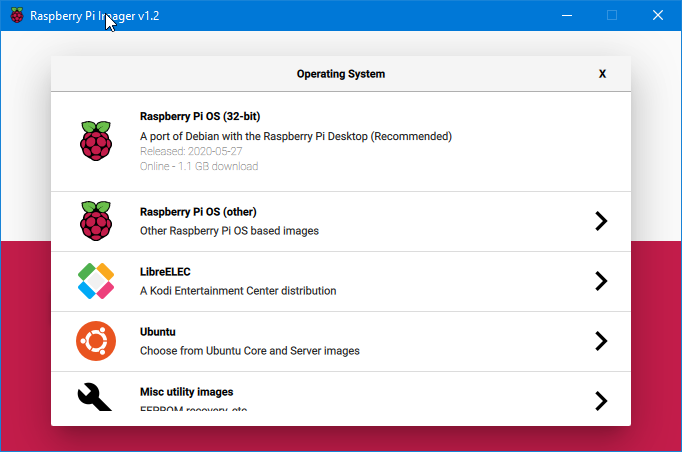Minimize the Raspberry Pi Imager window
Screen dimensions: 682x452
pyautogui.click(x=567, y=15)
